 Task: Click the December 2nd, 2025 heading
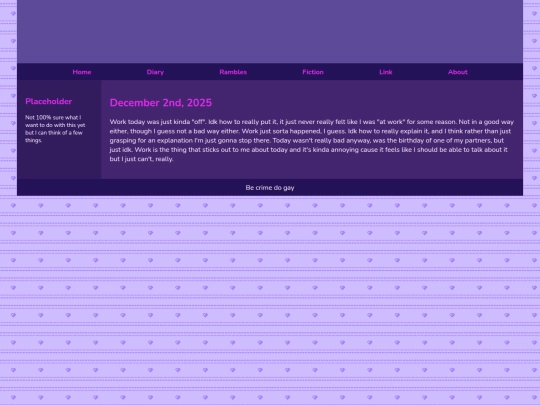click(x=160, y=103)
